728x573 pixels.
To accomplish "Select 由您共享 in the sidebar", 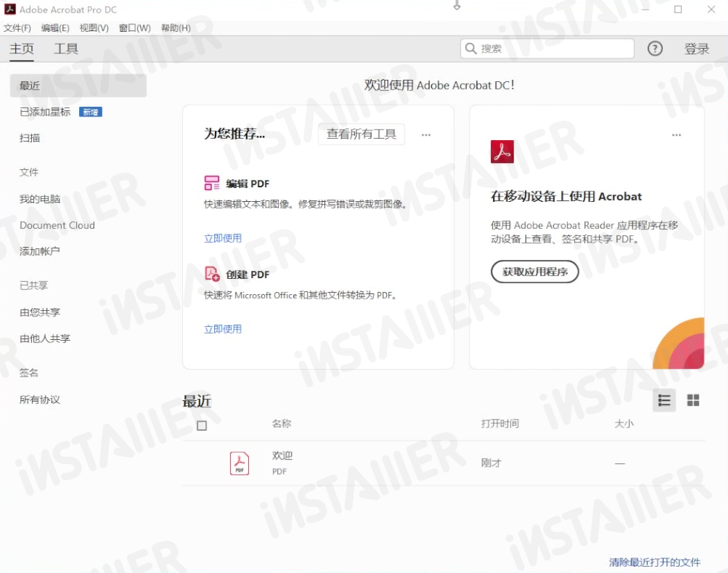I will [40, 312].
